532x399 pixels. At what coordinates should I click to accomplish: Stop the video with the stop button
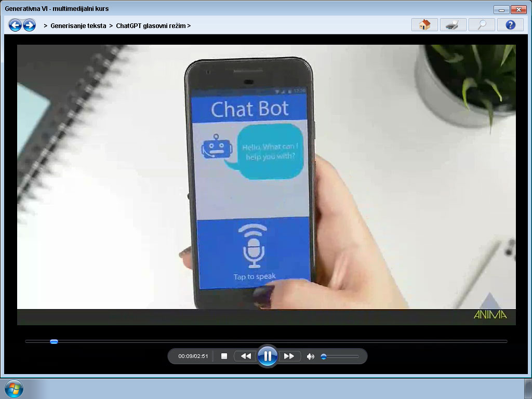pos(224,356)
